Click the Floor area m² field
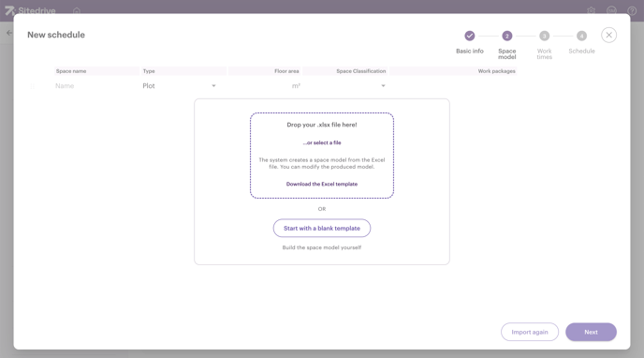Screen dimensions: 644x358 pos(265,86)
